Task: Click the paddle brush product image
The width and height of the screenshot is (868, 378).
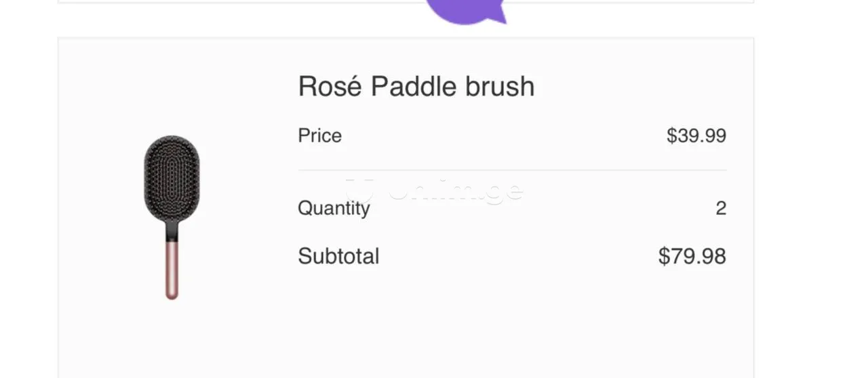Action: (172, 217)
